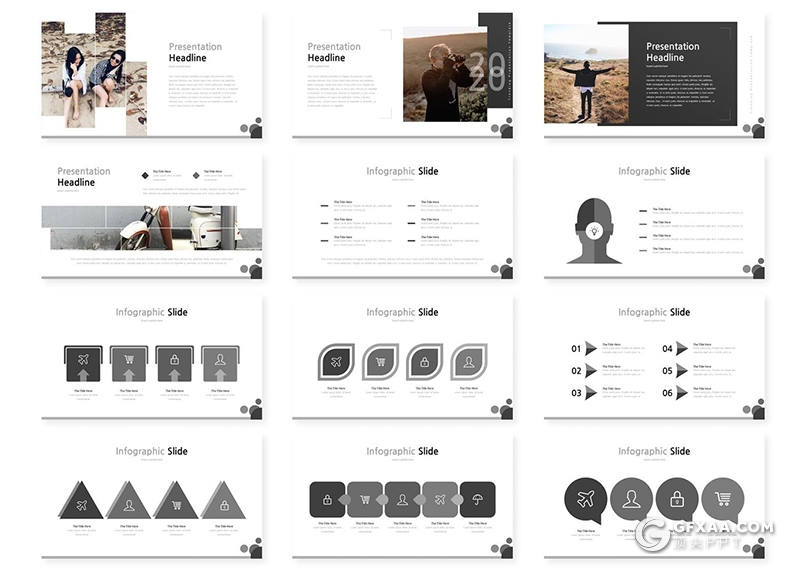Click the padlock icon in the leaf shape
Viewport: 800px width, 572px height.
[x=424, y=361]
